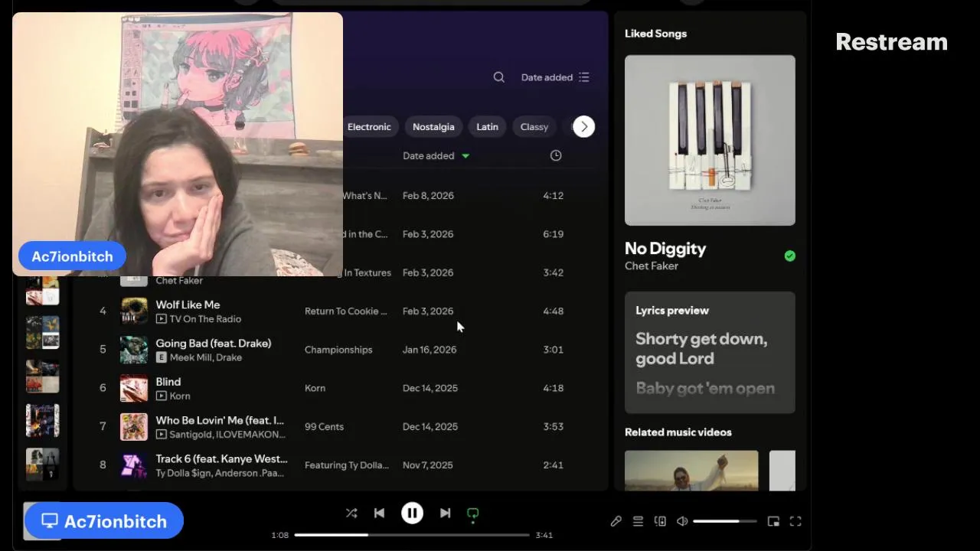Screen dimensions: 980x551
Task: Click explicit E badge on Going Bad
Action: (162, 357)
